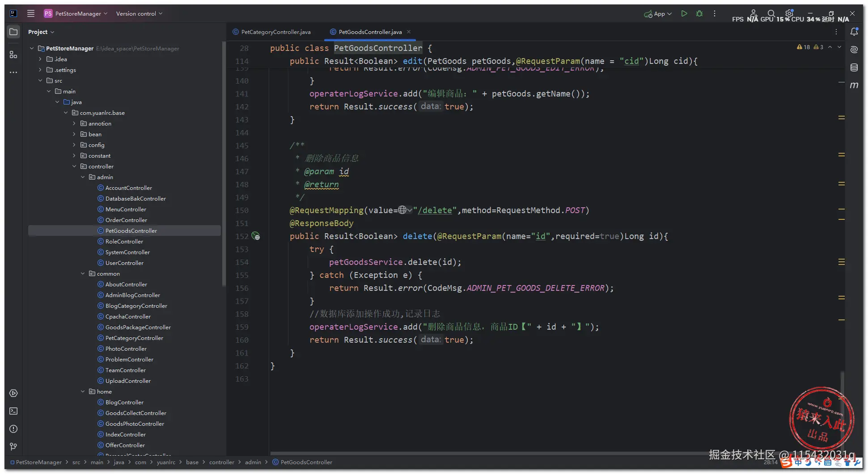This screenshot has width=868, height=474.
Task: Open the Project tool window icon
Action: coord(13,32)
